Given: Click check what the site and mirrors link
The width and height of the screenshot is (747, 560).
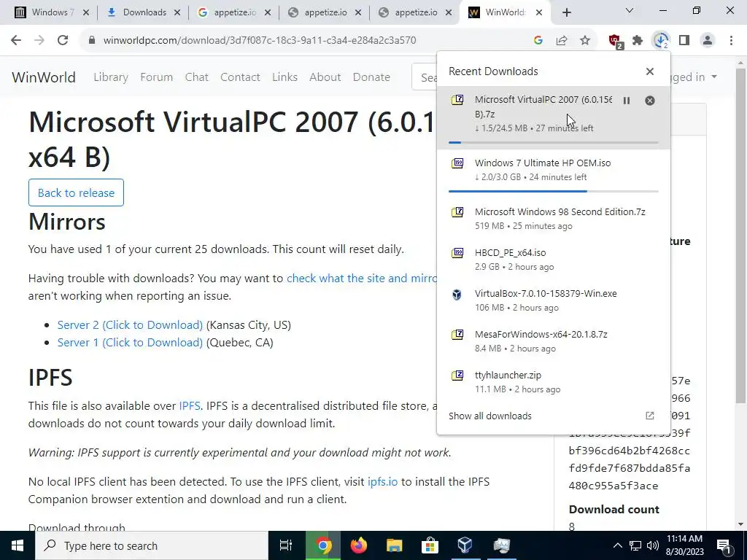Looking at the screenshot, I should (x=362, y=278).
